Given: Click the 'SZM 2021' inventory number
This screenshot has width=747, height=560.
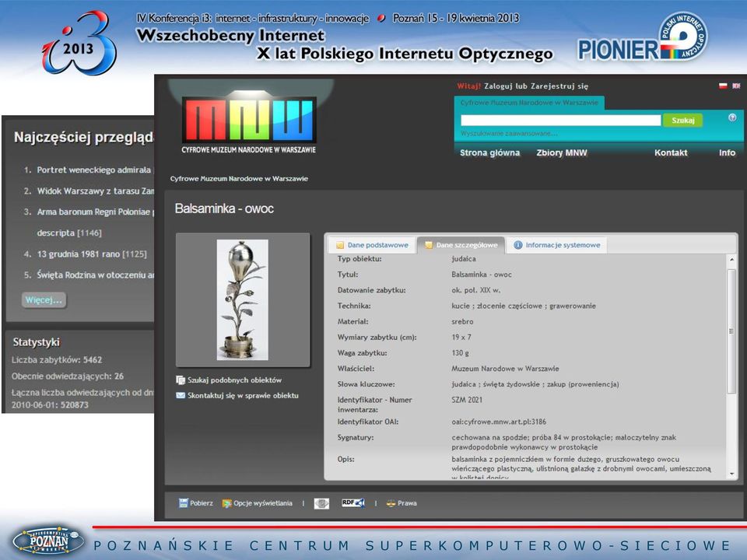Looking at the screenshot, I should pos(467,400).
